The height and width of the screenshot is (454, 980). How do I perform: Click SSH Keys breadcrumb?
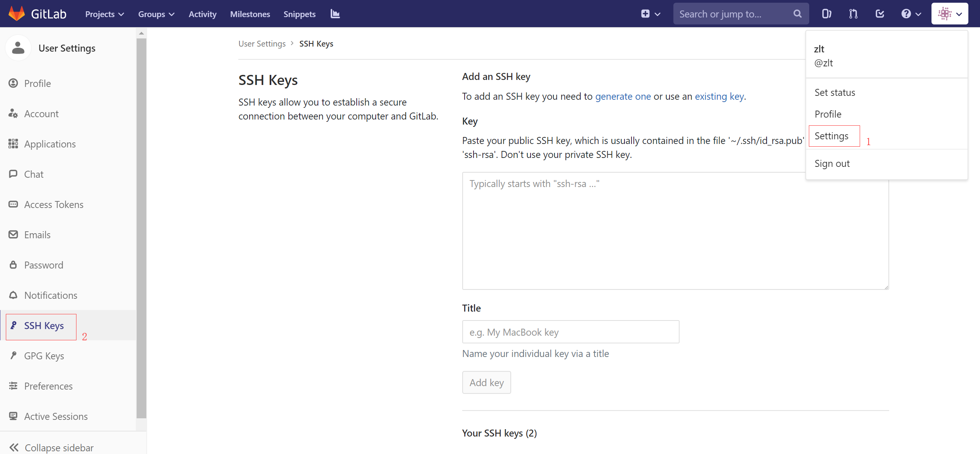(x=316, y=44)
